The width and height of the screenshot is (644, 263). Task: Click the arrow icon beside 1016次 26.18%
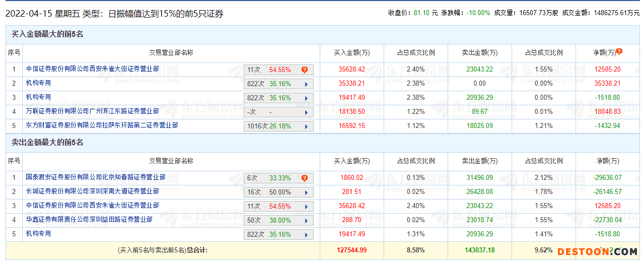pyautogui.click(x=306, y=126)
